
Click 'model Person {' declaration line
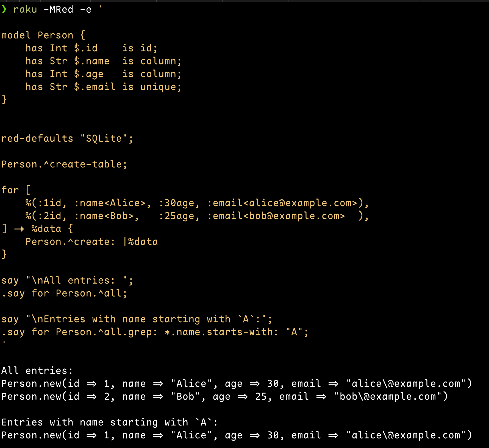click(43, 35)
